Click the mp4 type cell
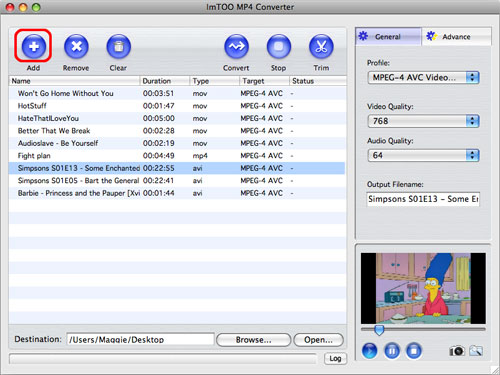Screen dimensions: 500x375 click(200, 156)
